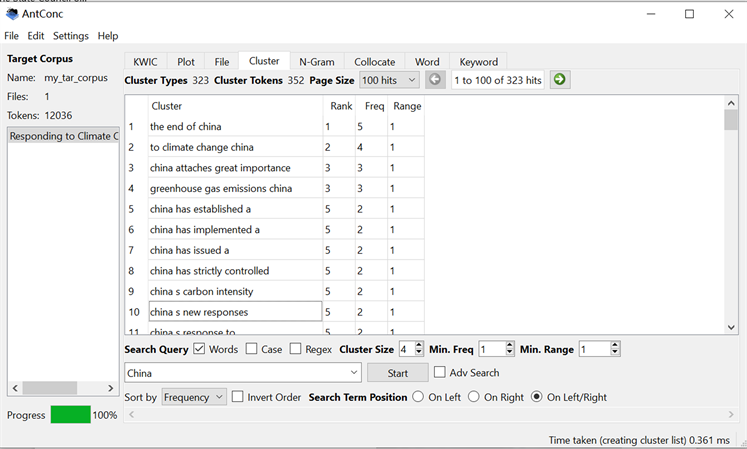Expand the search query history dropdown
Screen dimensions: 747x449
[352, 373]
